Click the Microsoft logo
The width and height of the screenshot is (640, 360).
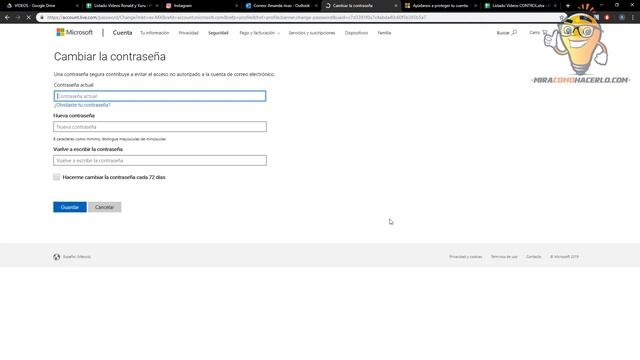tap(75, 33)
